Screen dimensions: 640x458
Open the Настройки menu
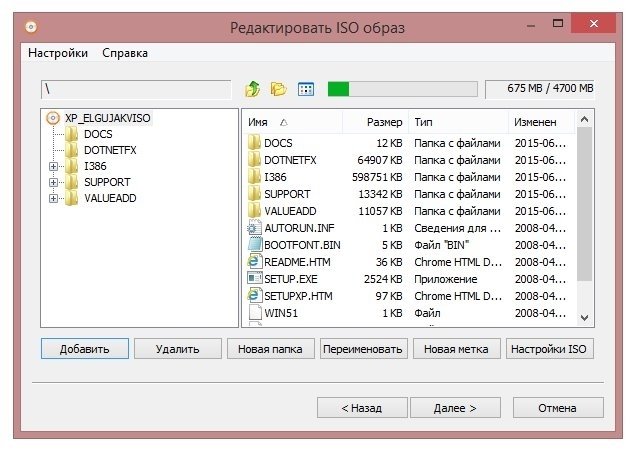point(58,53)
